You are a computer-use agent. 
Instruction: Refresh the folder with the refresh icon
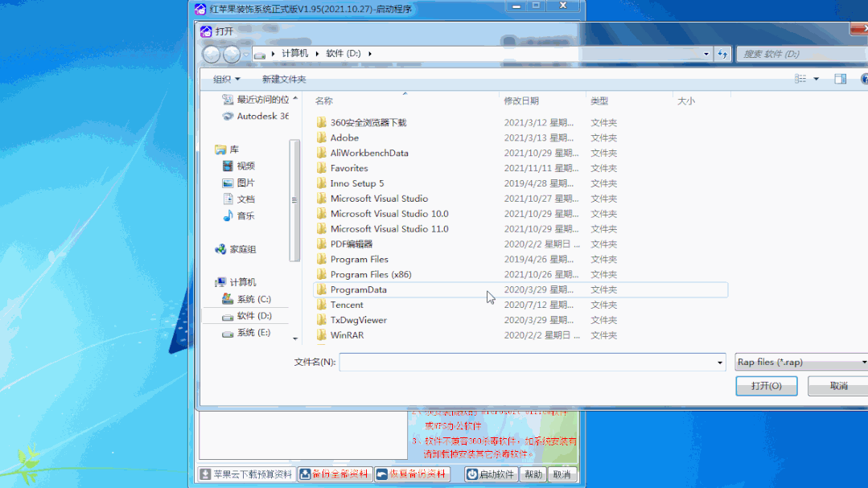(722, 54)
